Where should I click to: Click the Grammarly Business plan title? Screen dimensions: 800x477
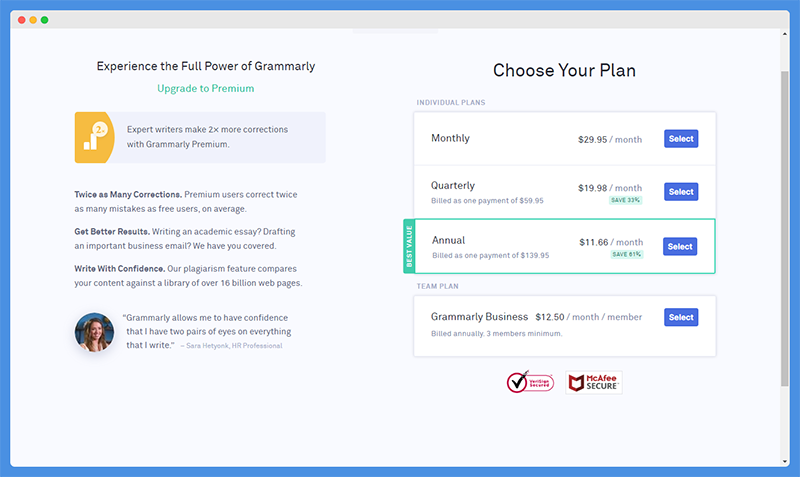tap(479, 317)
